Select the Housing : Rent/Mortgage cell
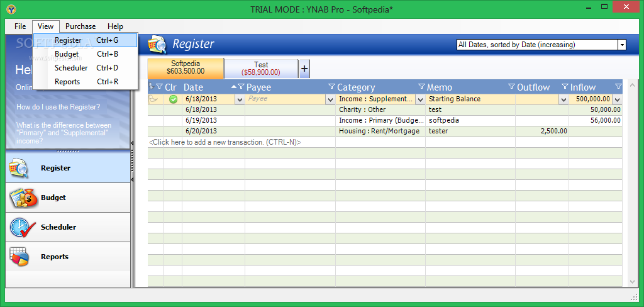This screenshot has width=644, height=307. 380,131
